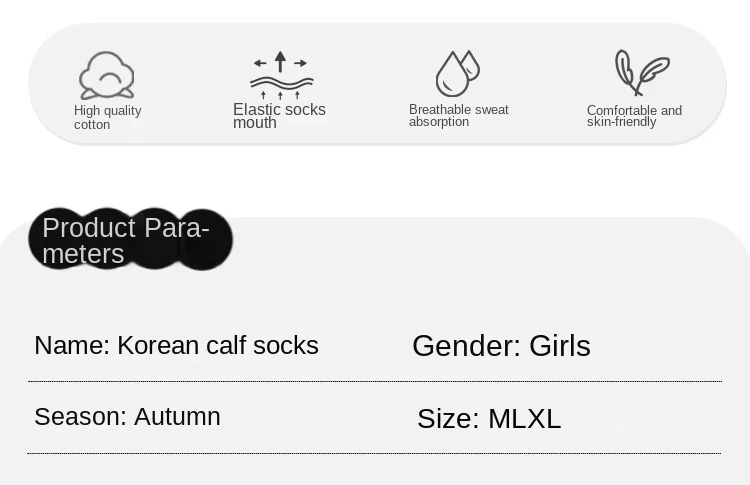Select the 'Comfortable and skin-friendly' text
This screenshot has width=750, height=485.
click(634, 116)
